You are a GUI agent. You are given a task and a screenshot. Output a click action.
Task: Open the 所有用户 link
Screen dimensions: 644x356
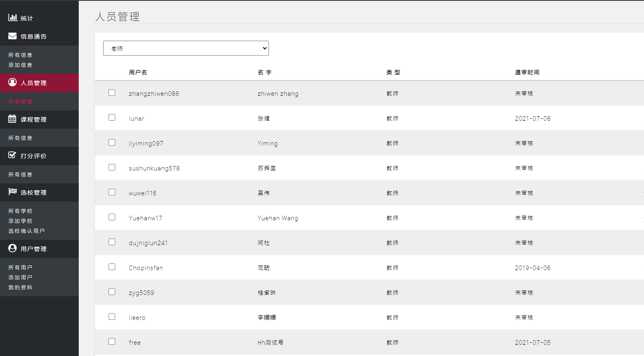click(20, 267)
